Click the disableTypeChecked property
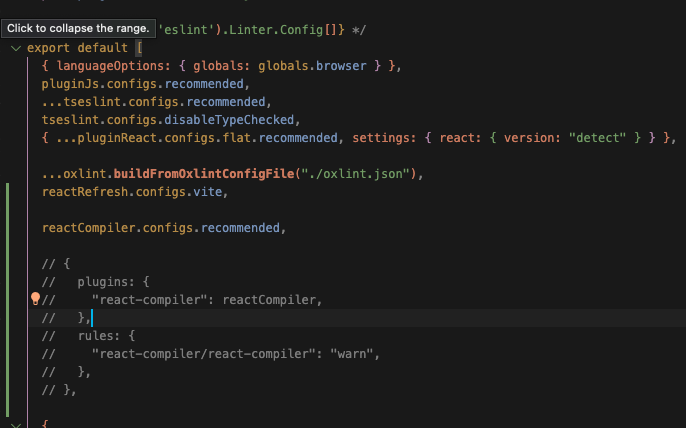The width and height of the screenshot is (686, 428). 249,119
